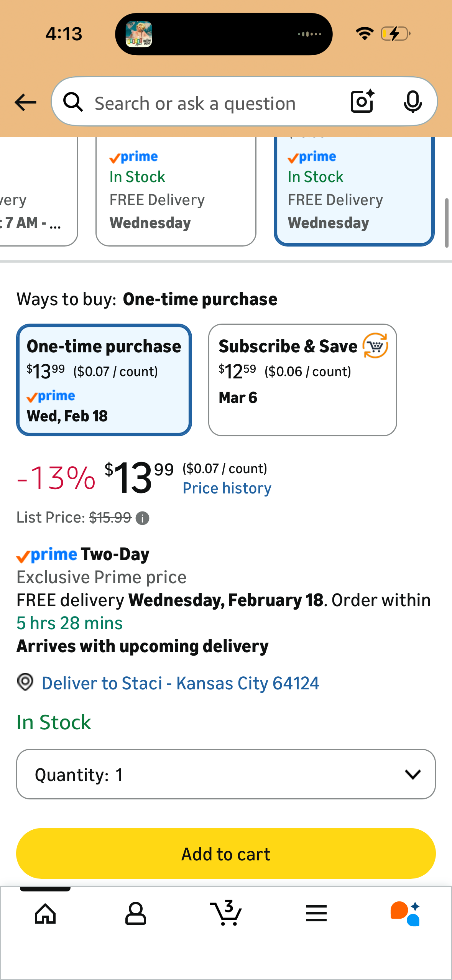Tap the List Price info icon
This screenshot has height=980, width=452.
point(143,518)
